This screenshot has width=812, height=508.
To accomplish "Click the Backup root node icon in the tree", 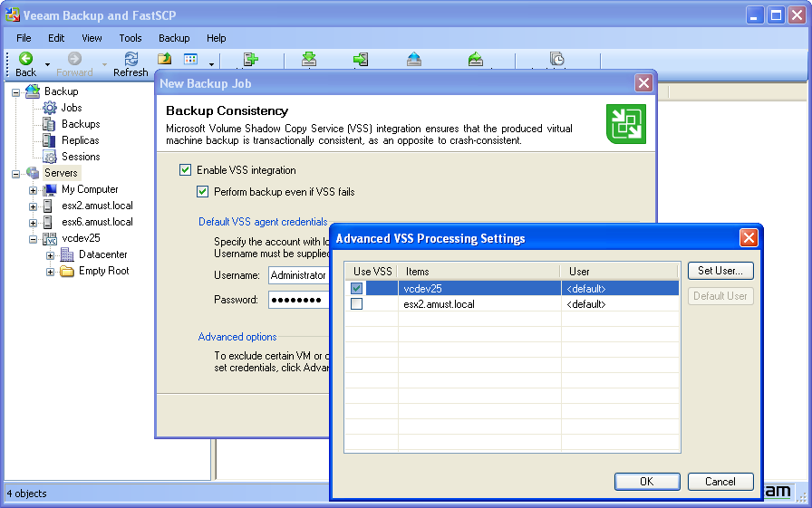I will pos(33,91).
